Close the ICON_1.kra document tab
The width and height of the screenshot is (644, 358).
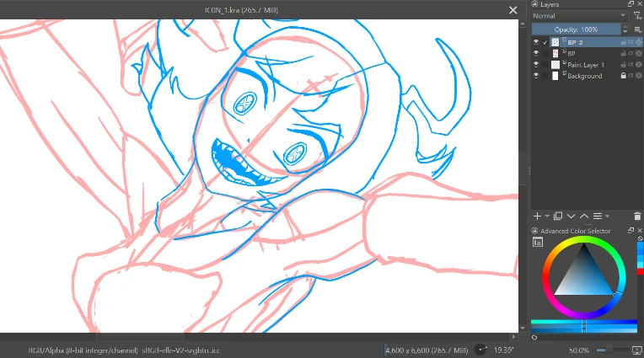[513, 10]
